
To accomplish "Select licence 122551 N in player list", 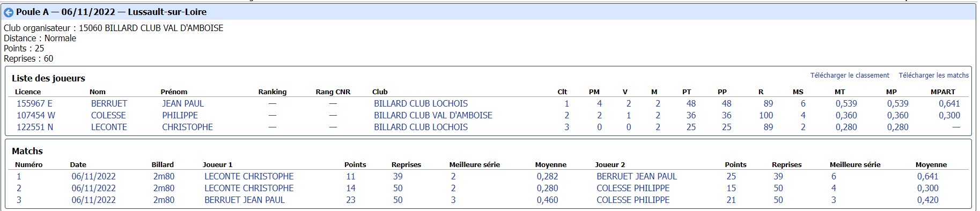I will point(35,127).
